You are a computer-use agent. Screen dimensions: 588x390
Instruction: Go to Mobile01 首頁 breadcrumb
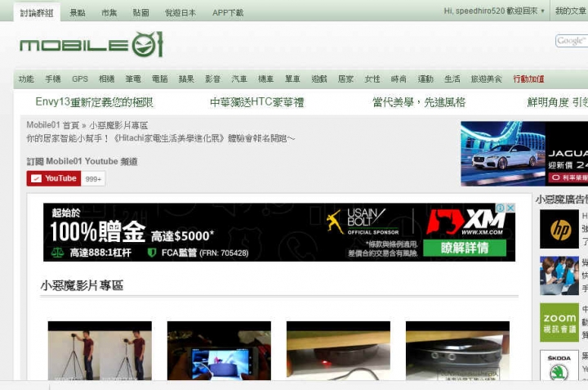click(53, 125)
